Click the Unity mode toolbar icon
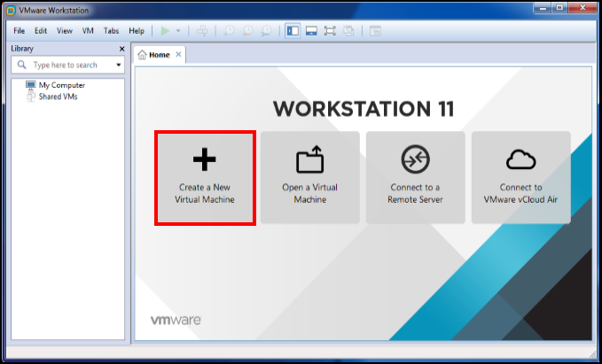602x364 pixels. (x=348, y=31)
